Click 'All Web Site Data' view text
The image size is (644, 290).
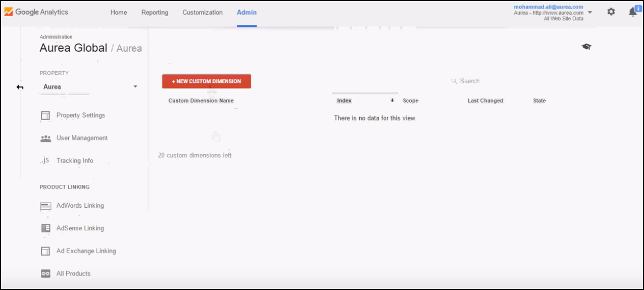click(564, 19)
